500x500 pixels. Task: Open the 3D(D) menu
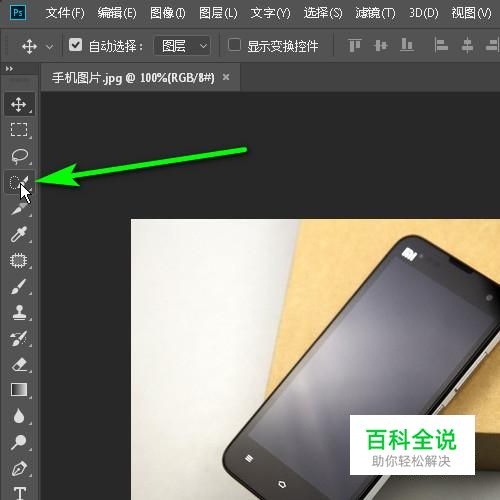tap(424, 13)
